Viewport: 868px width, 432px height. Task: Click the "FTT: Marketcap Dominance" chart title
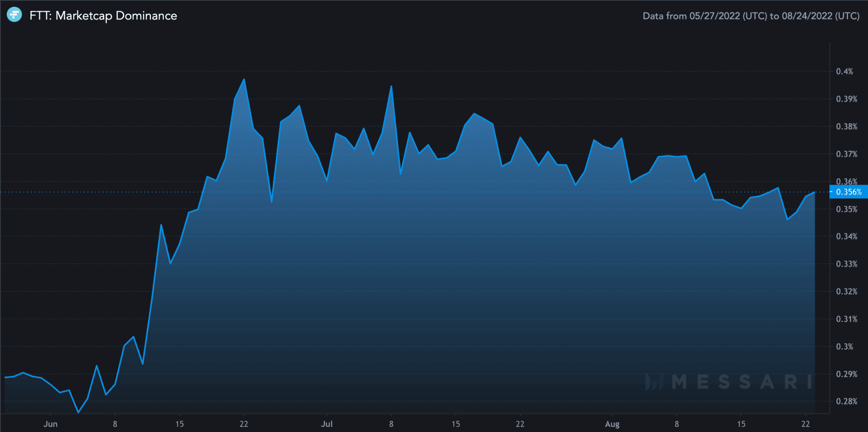coord(103,16)
